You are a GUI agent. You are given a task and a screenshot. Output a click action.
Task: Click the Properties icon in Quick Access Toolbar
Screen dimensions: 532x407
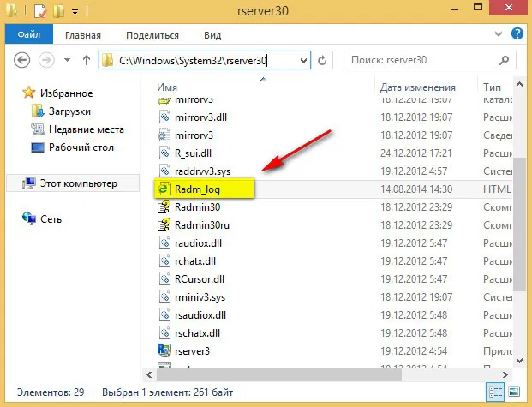(x=40, y=11)
